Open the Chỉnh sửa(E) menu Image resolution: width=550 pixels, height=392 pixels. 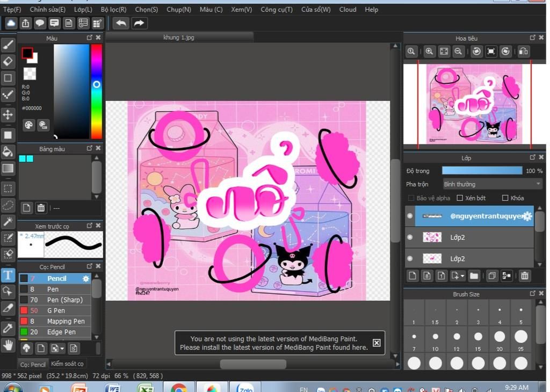pos(47,10)
